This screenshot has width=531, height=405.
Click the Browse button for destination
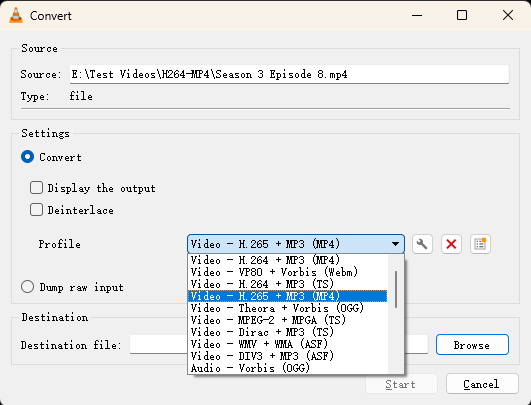tap(472, 345)
